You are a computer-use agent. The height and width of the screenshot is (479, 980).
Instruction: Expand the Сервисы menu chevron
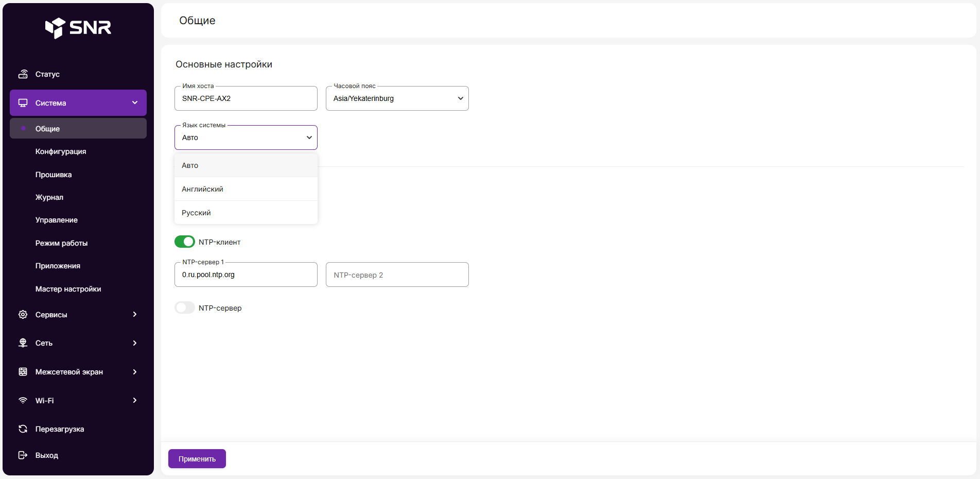coord(135,315)
